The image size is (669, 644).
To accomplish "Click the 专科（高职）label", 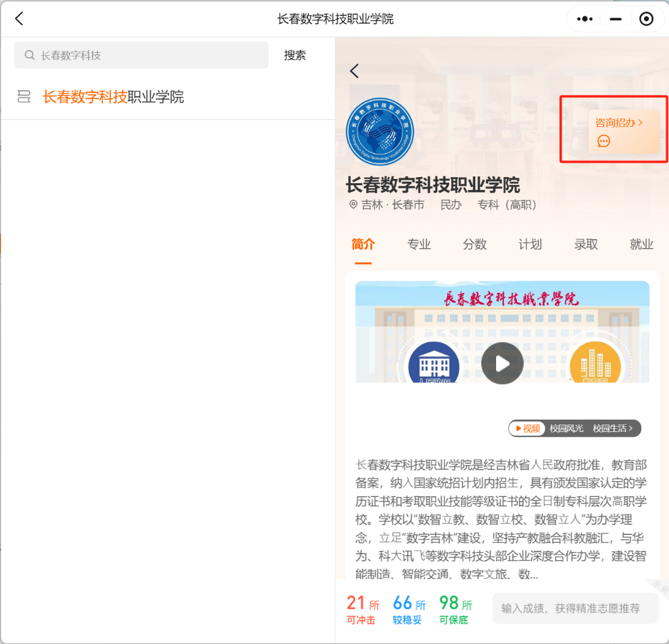I will [507, 205].
